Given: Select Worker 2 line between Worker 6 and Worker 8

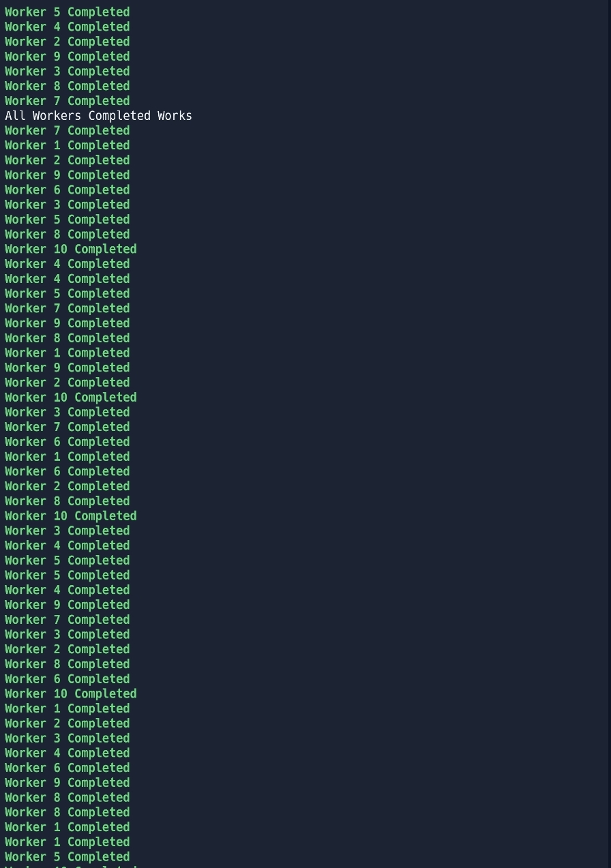Looking at the screenshot, I should tap(67, 487).
